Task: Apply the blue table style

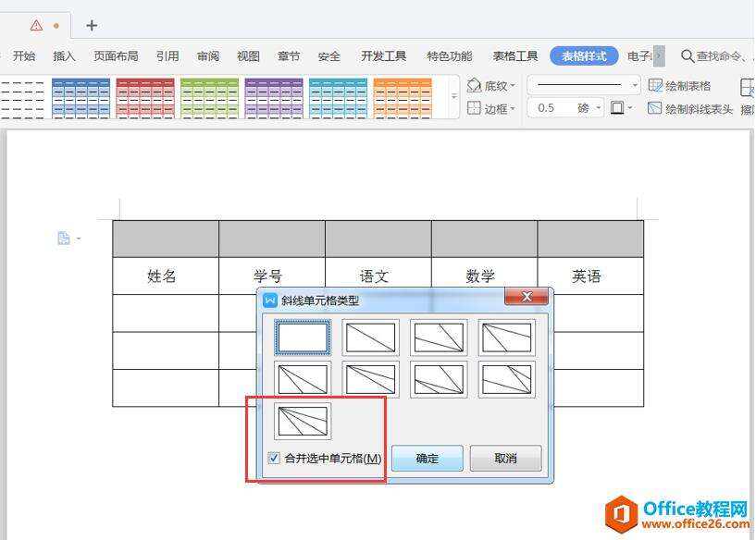Action: (81, 98)
